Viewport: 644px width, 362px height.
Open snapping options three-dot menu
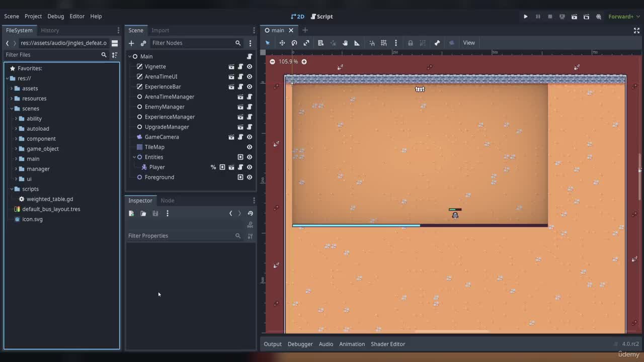[396, 43]
